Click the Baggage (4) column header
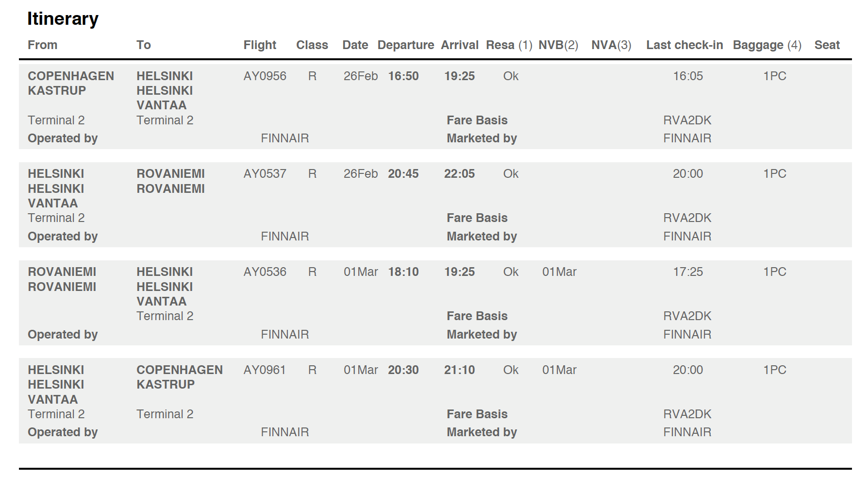 pyautogui.click(x=767, y=45)
